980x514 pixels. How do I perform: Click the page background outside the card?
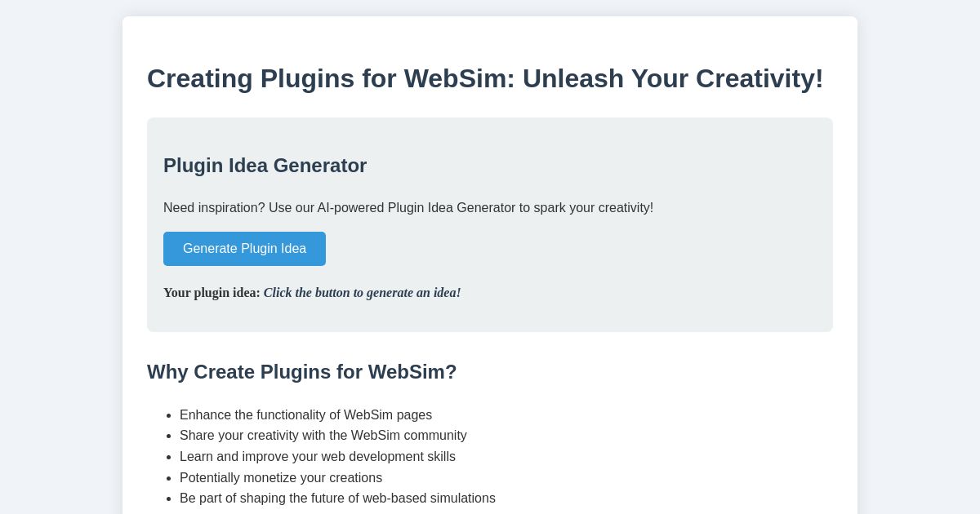click(x=57, y=245)
